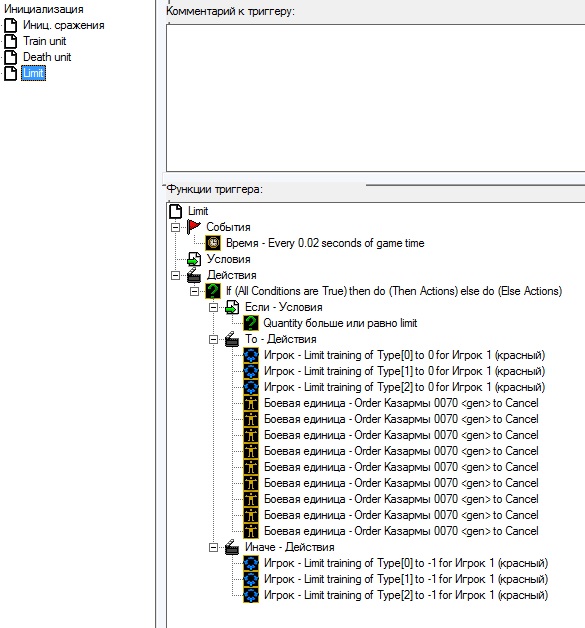Click inside the trigger comment text box
The height and width of the screenshot is (628, 585).
coord(375,98)
